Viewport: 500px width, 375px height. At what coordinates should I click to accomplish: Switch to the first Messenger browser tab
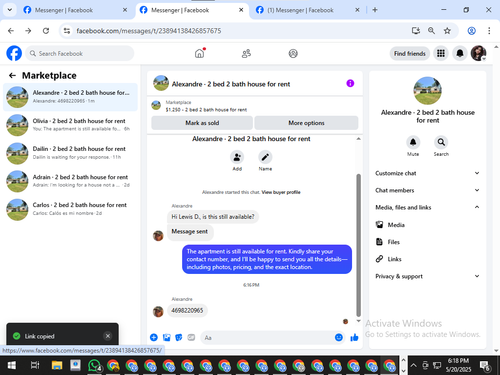point(75,10)
